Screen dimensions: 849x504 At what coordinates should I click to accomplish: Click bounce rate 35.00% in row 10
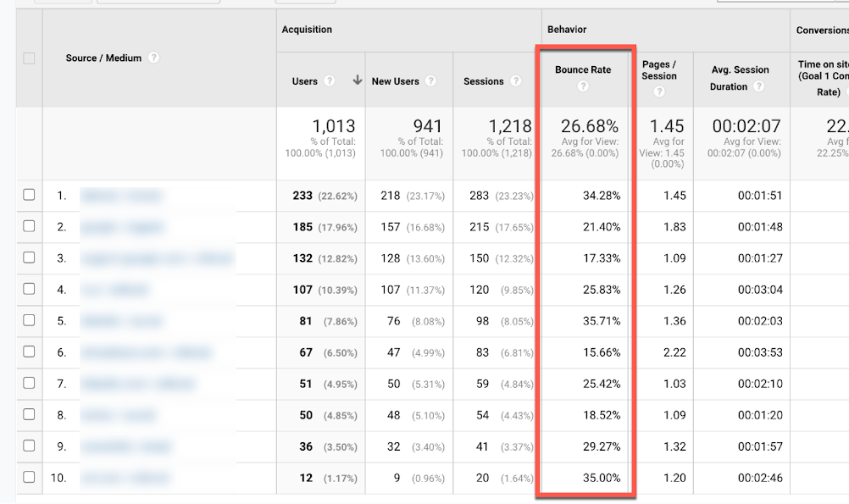pyautogui.click(x=602, y=478)
